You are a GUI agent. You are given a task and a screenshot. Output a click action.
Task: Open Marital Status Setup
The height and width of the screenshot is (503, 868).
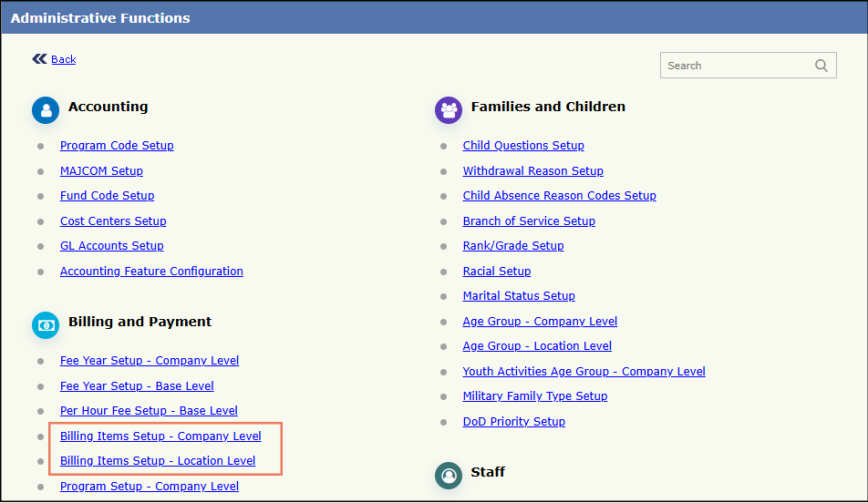(x=519, y=296)
